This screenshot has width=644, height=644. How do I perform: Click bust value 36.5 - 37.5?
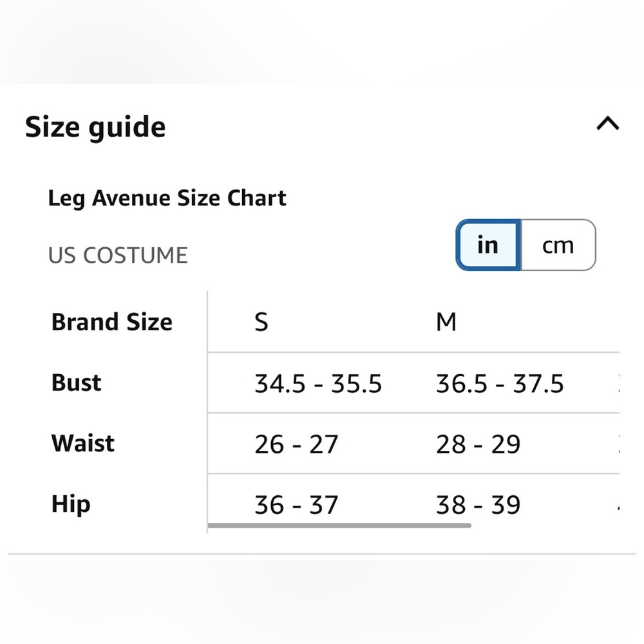[500, 384]
